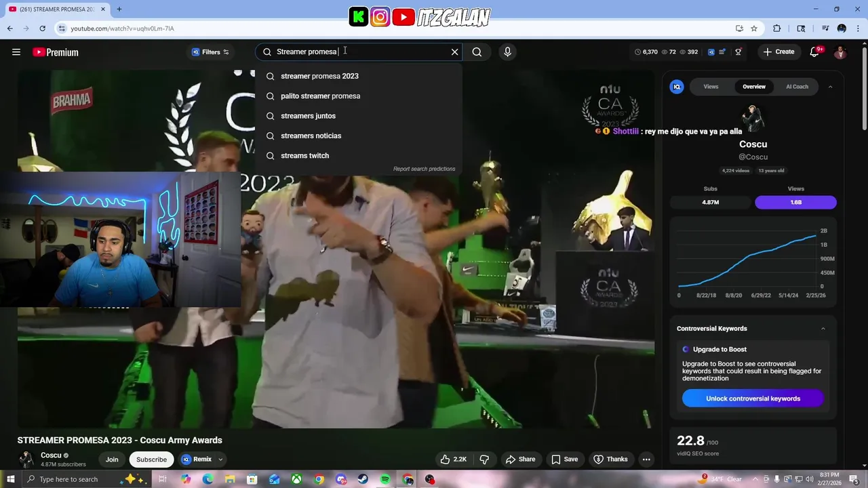Image resolution: width=868 pixels, height=488 pixels.
Task: Click the Create button
Action: tap(778, 52)
